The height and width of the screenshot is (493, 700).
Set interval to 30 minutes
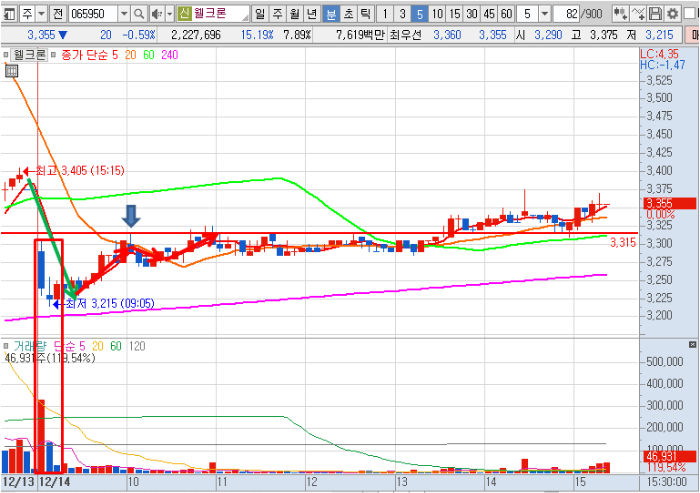pyautogui.click(x=472, y=14)
